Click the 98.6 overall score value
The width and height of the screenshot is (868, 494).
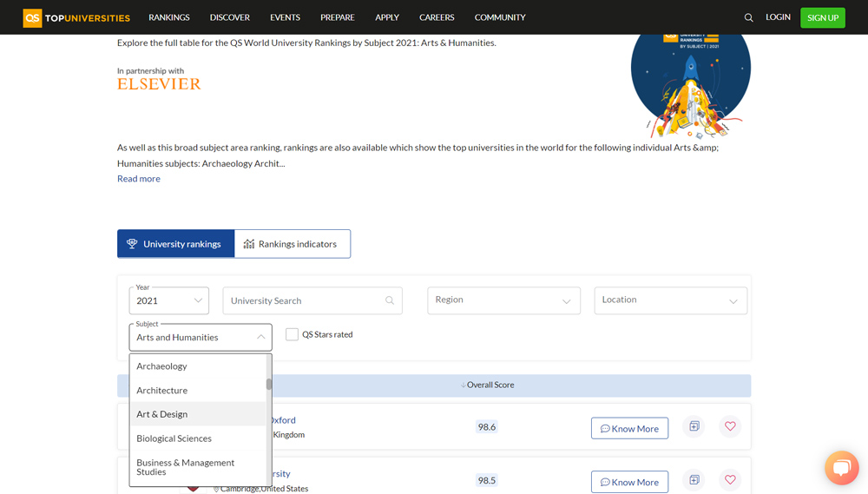487,426
